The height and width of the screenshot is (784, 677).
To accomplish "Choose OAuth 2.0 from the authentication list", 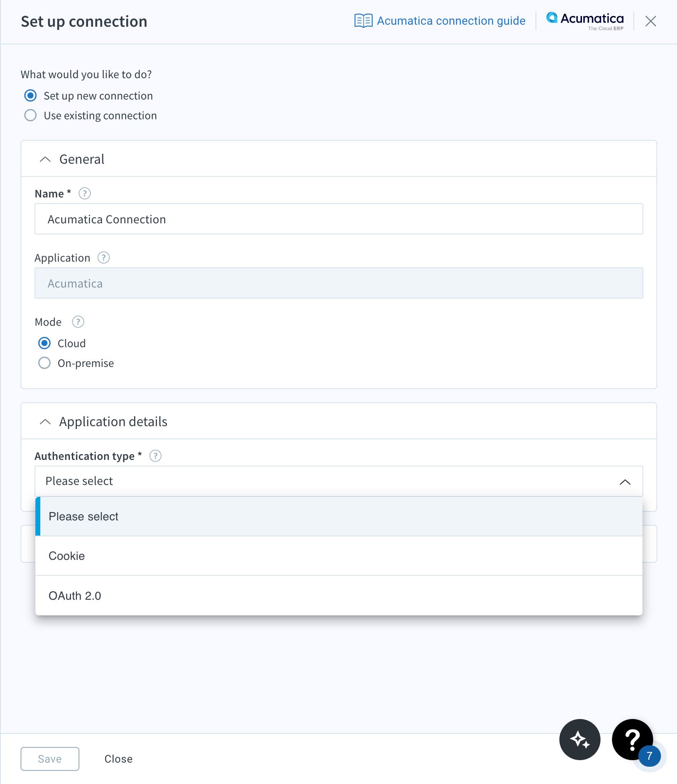I will [x=339, y=596].
